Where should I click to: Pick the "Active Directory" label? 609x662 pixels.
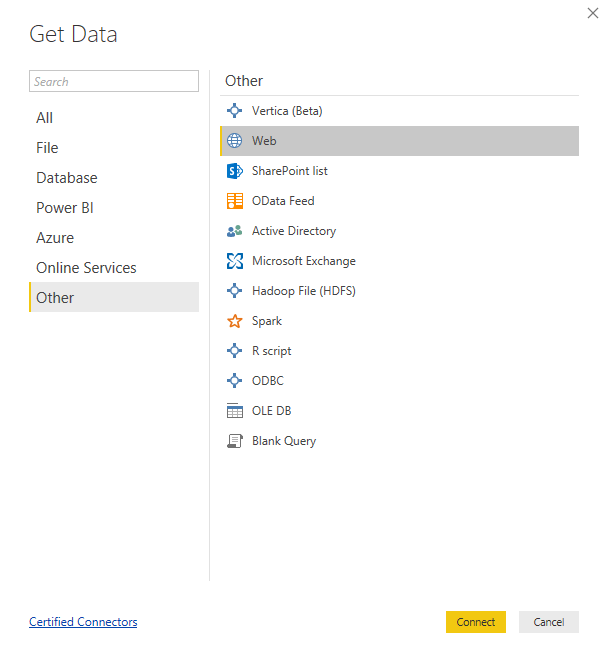294,231
